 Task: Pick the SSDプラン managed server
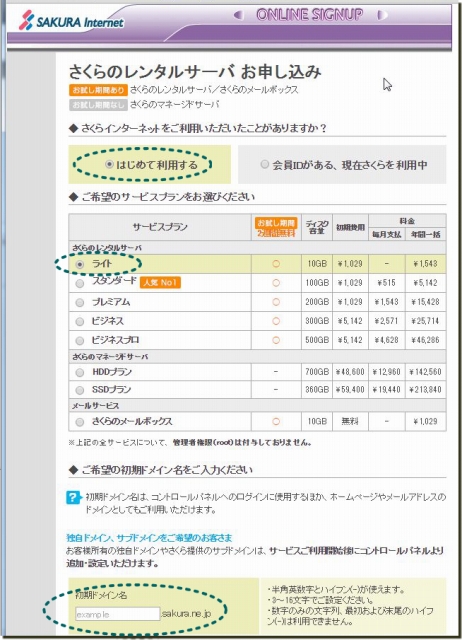point(80,390)
